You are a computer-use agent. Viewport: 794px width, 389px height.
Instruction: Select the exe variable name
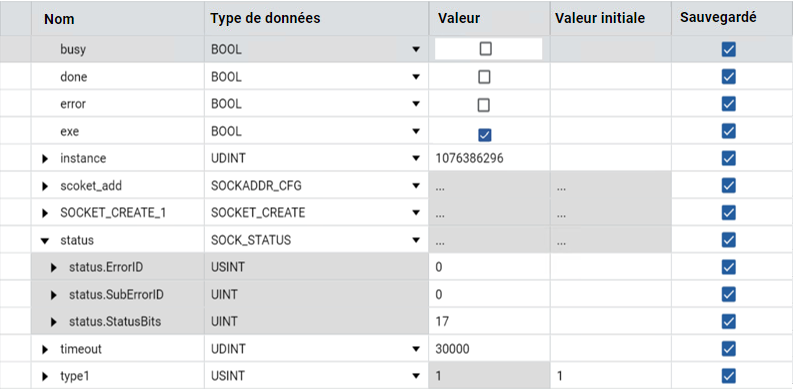tap(69, 132)
